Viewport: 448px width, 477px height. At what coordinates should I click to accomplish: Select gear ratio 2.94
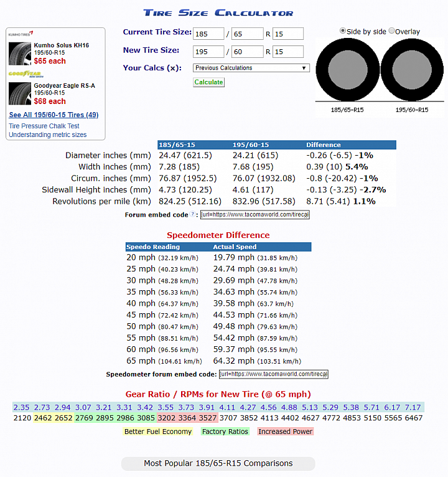pyautogui.click(x=63, y=407)
